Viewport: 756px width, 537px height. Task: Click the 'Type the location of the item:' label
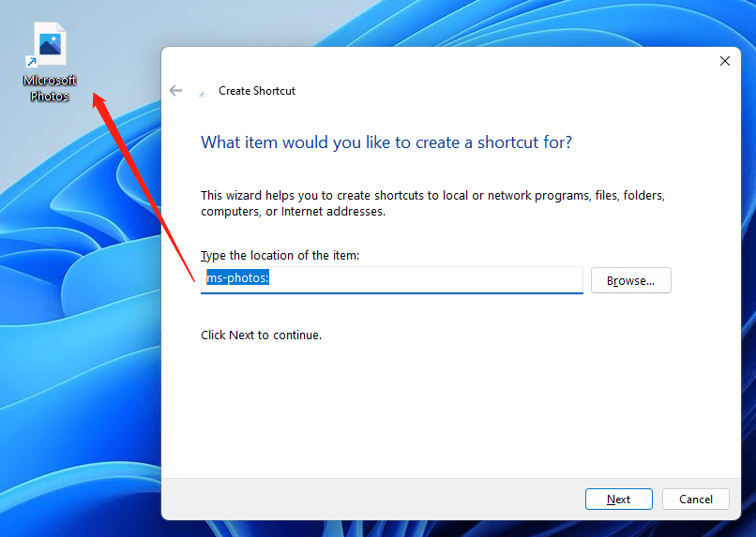[280, 255]
